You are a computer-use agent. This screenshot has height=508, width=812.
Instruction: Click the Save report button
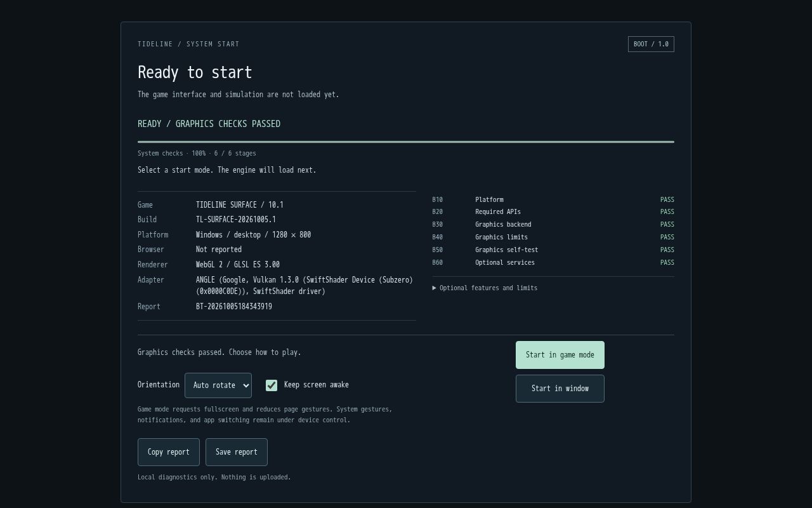pyautogui.click(x=237, y=452)
